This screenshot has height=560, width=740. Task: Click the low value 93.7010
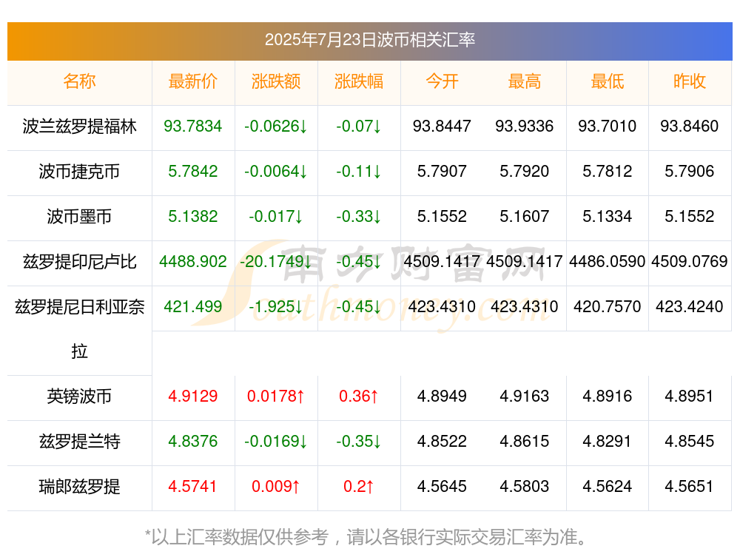click(608, 126)
